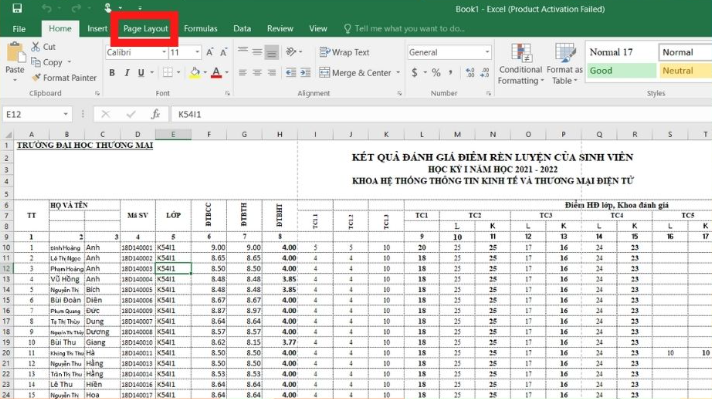Image resolution: width=712 pixels, height=399 pixels.
Task: Apply the Neutral cell style
Action: 685,70
